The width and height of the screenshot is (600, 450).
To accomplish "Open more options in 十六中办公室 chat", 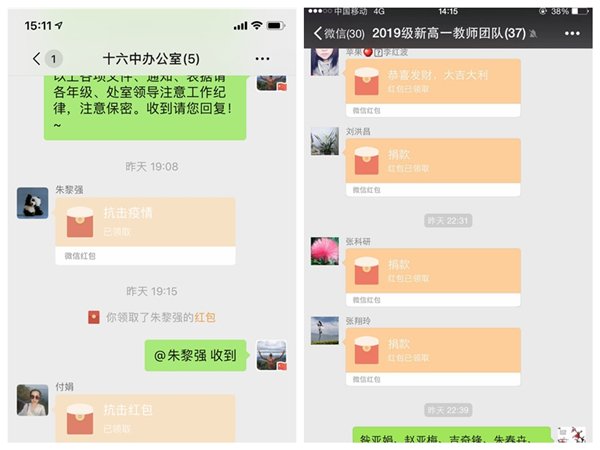I will 262,59.
